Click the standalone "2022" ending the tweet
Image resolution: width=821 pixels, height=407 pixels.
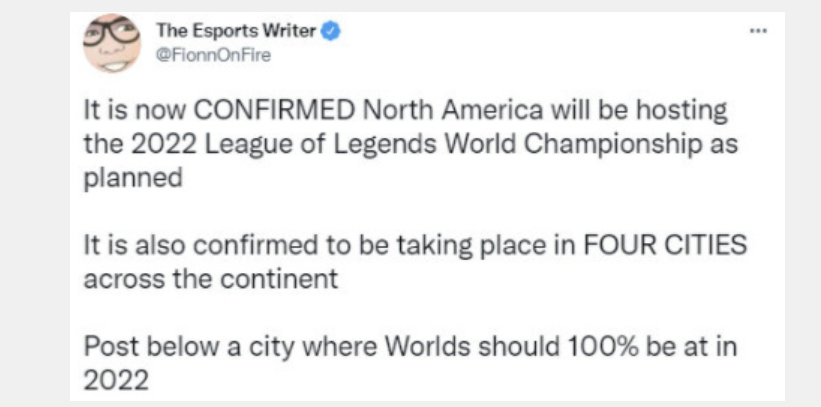(116, 382)
